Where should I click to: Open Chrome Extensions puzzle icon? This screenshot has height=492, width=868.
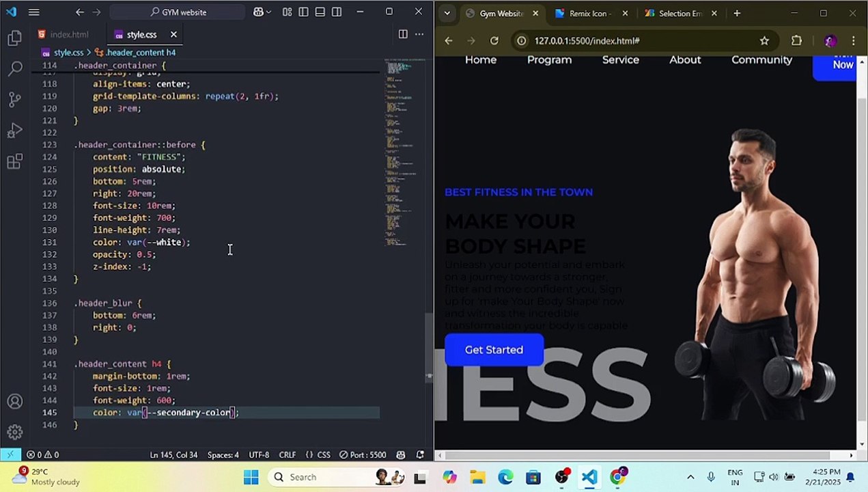click(x=796, y=40)
